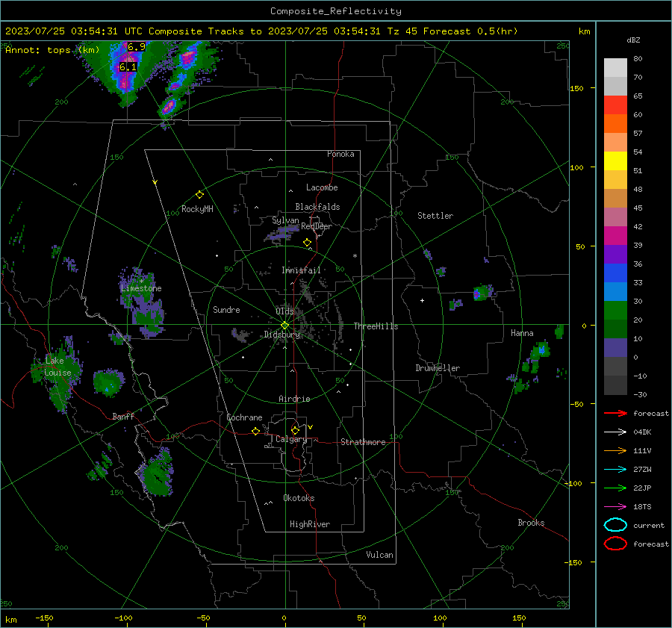Viewport: 672px width, 628px height.
Task: Click the RedDeer city label
Action: 317,226
